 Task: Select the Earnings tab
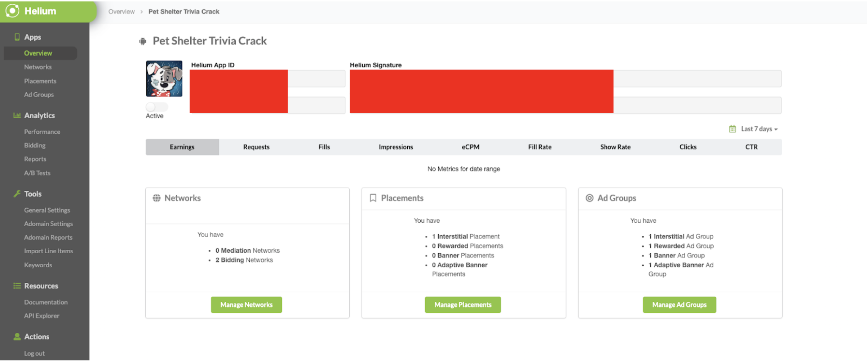point(182,147)
